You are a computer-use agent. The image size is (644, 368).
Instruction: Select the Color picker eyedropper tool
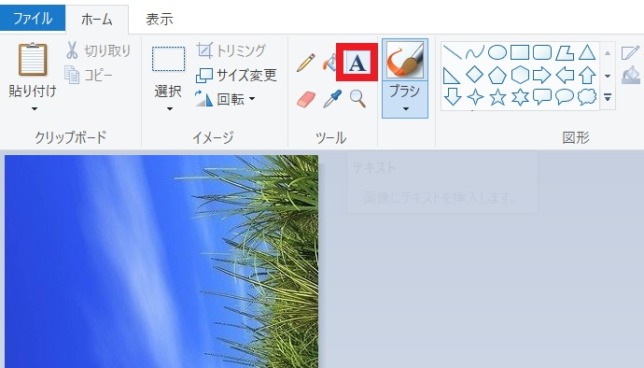pos(332,99)
